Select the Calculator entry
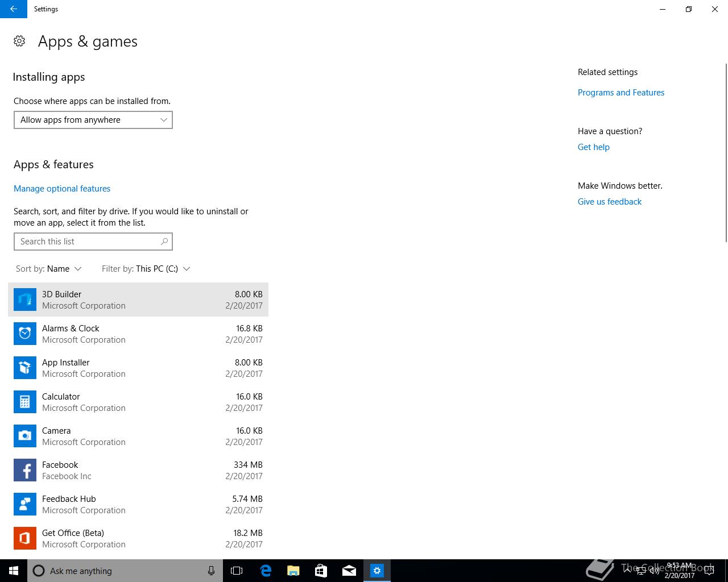The width and height of the screenshot is (728, 582). point(138,402)
